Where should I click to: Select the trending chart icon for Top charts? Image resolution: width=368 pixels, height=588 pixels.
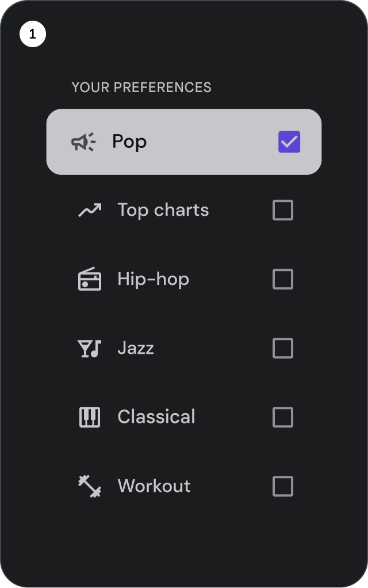[89, 210]
